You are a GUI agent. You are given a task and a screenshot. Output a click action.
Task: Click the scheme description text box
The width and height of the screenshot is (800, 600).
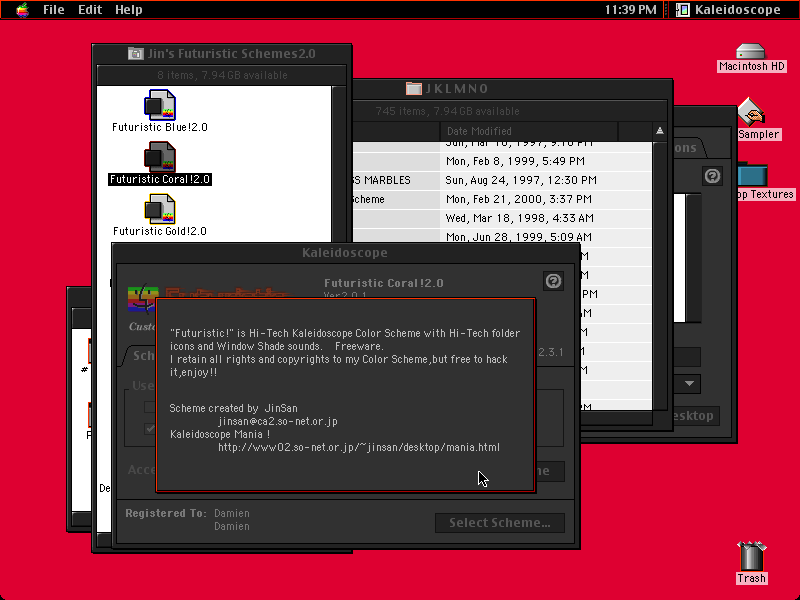346,395
